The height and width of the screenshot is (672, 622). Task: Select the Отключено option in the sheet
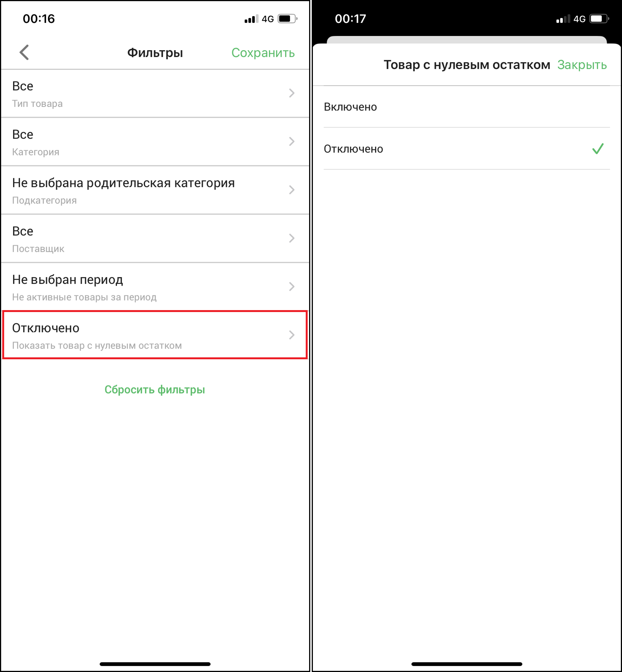tap(467, 149)
